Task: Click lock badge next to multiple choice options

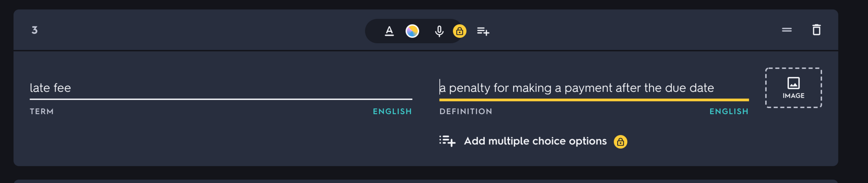Action: [620, 141]
